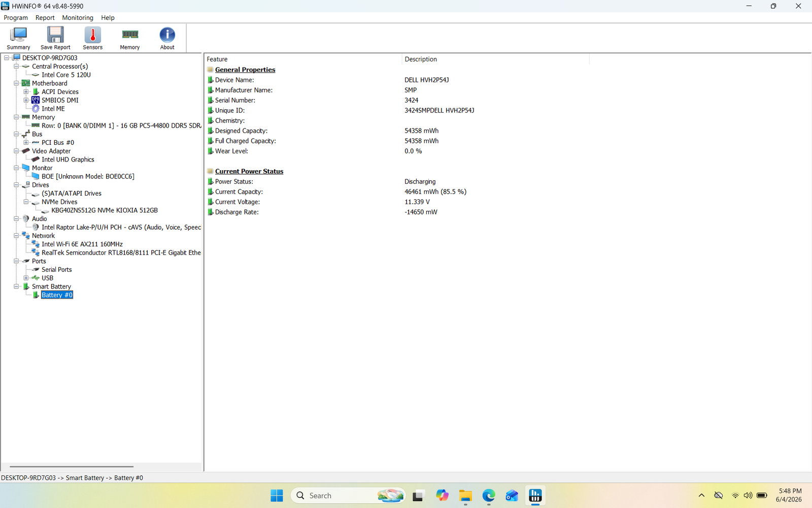Click the Smart Battery green icon
Screen dimensions: 812x508
pos(26,287)
